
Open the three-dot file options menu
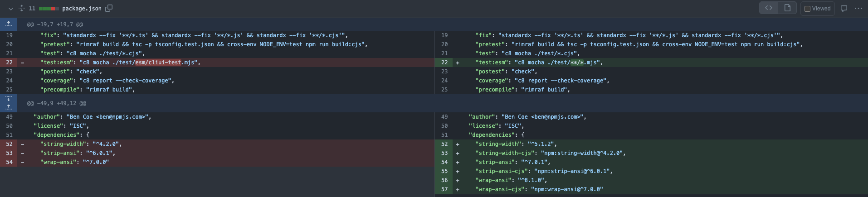coord(858,9)
